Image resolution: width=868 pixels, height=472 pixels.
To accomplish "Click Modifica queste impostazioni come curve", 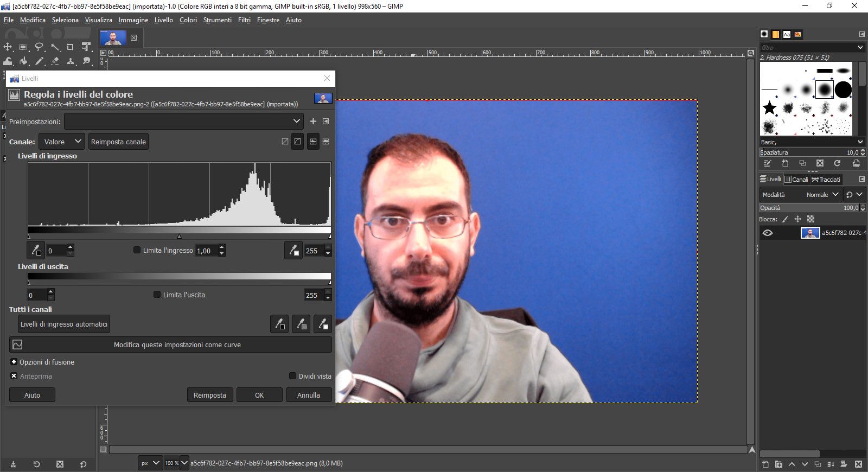I will [x=170, y=345].
